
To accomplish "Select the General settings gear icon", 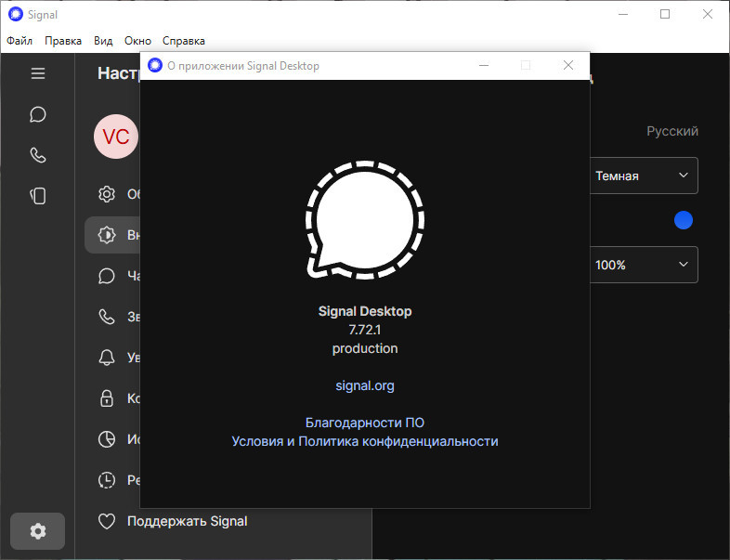I will tap(107, 194).
